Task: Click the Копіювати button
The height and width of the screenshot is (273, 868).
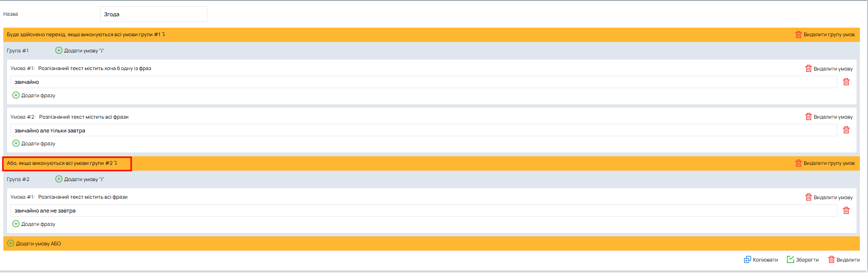Action: pos(761,260)
